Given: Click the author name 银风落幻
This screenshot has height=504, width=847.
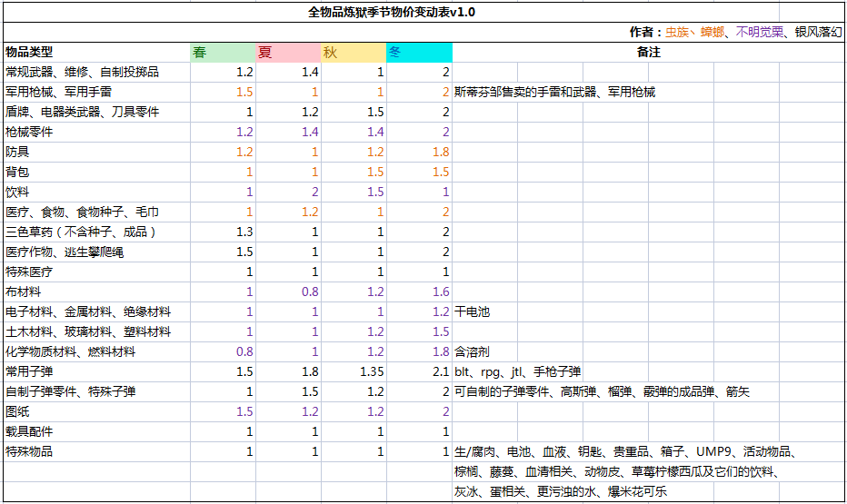Looking at the screenshot, I should coord(817,32).
